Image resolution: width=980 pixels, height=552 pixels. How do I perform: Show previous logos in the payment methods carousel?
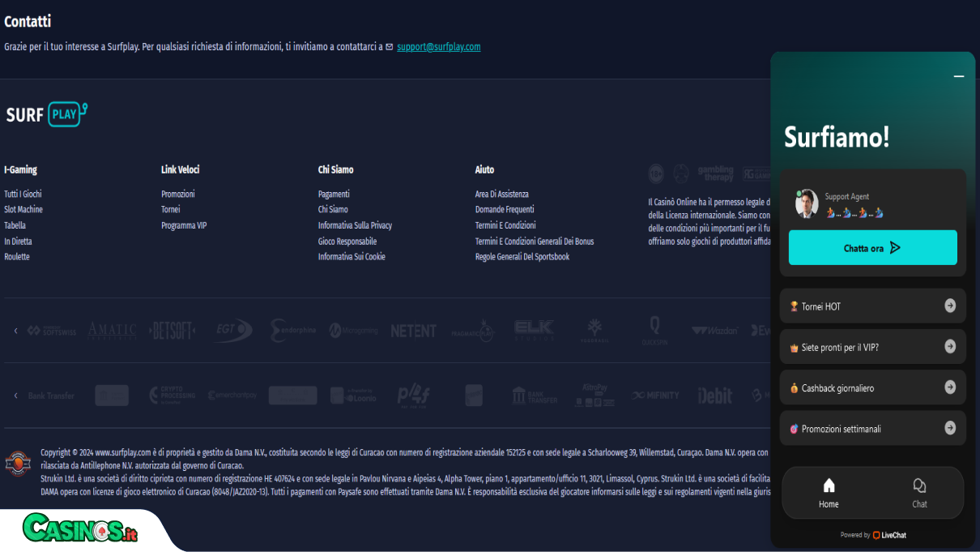point(15,396)
